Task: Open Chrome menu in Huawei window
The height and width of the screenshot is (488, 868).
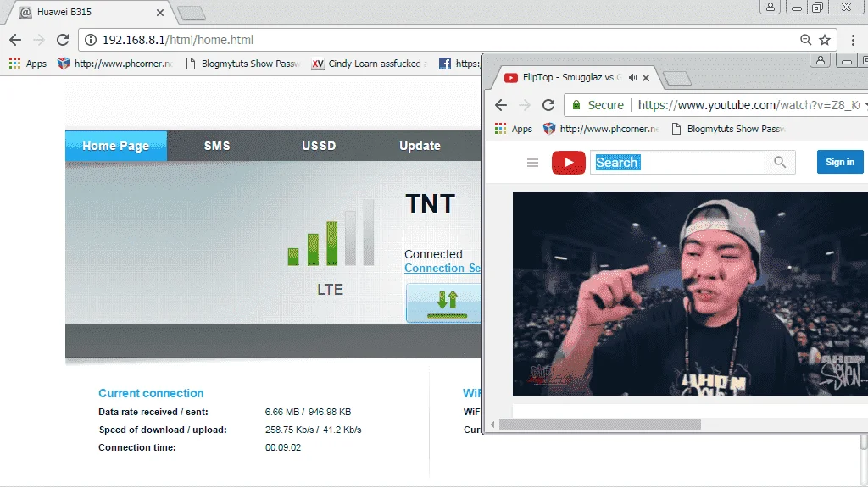Action: point(853,40)
